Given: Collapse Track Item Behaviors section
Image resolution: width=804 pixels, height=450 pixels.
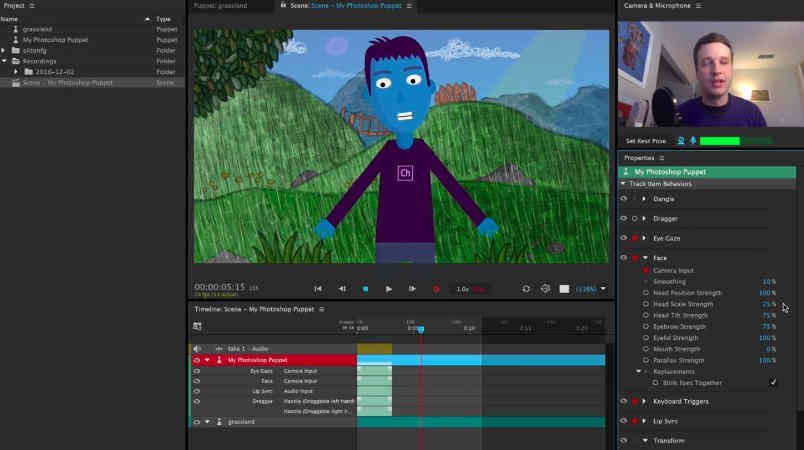Looking at the screenshot, I should click(624, 183).
